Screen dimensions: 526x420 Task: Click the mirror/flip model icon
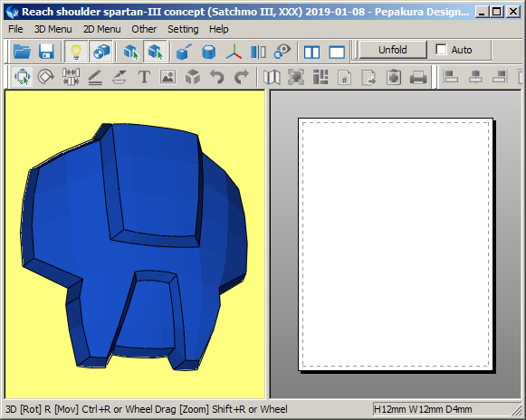(258, 52)
